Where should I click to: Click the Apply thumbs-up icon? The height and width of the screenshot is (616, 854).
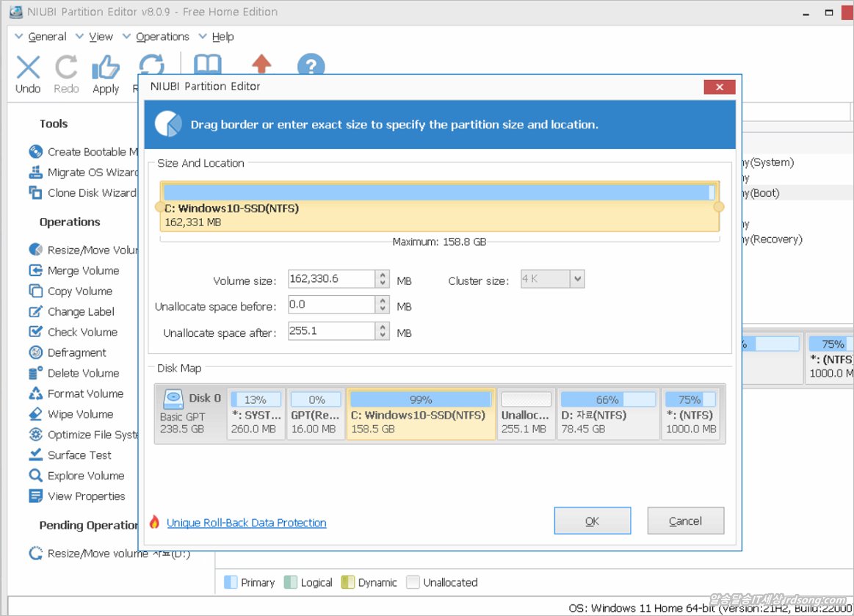[x=106, y=68]
